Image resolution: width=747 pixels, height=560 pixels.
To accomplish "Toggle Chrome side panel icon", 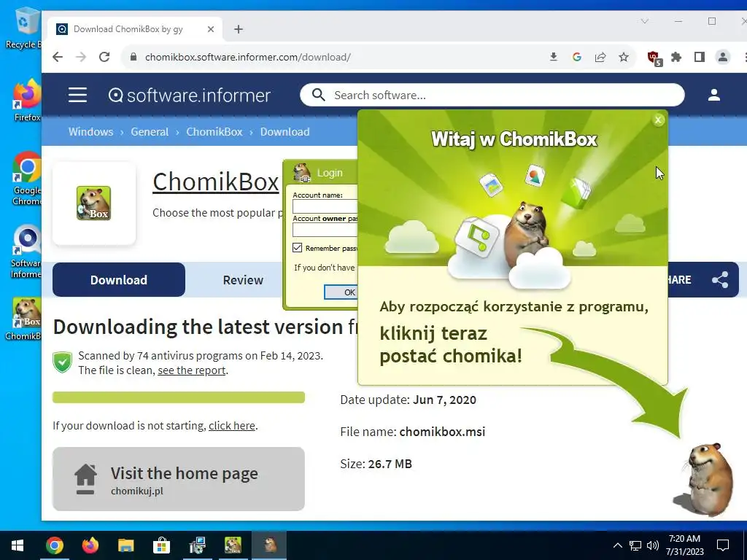I will tap(700, 57).
